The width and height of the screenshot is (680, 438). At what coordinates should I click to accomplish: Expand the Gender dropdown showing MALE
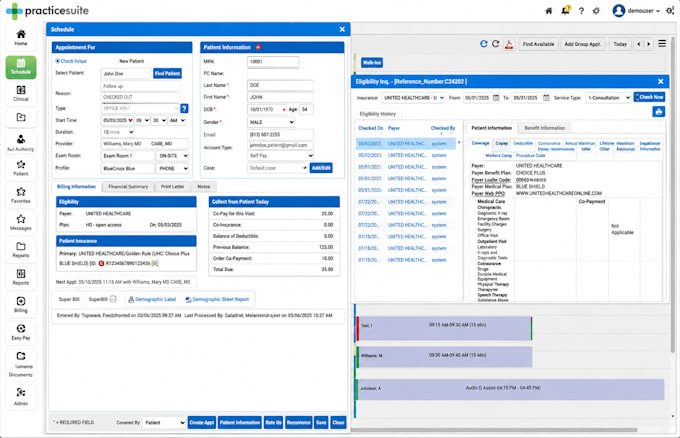(271, 122)
